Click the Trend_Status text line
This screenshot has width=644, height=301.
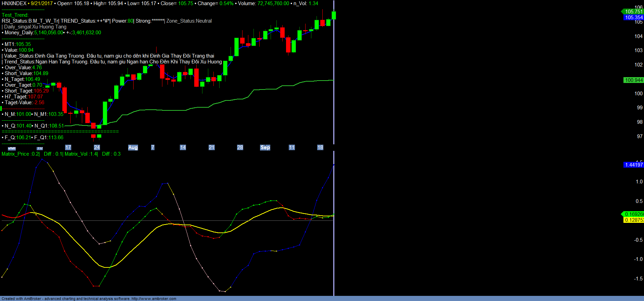pyautogui.click(x=113, y=62)
